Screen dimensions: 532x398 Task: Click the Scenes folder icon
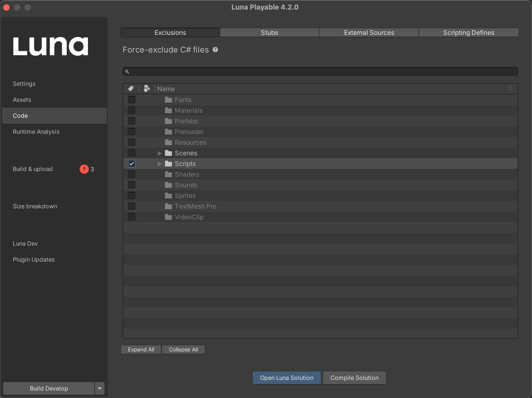(168, 153)
